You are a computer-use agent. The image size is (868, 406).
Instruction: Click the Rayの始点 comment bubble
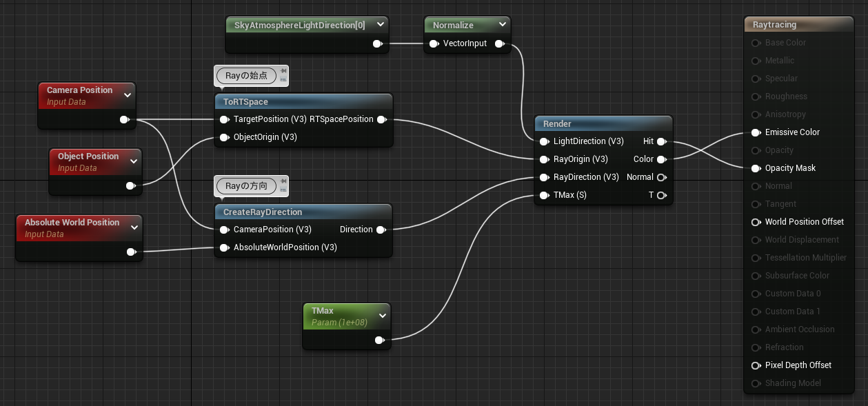tap(246, 76)
